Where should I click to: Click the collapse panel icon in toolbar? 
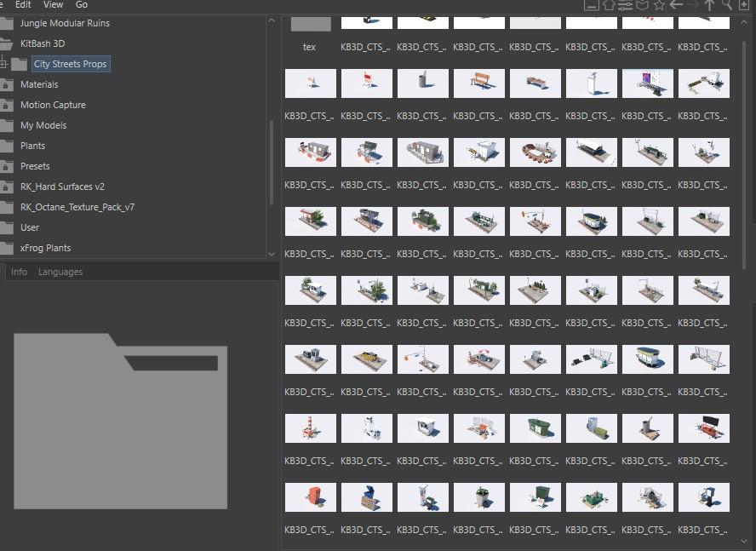(x=592, y=5)
